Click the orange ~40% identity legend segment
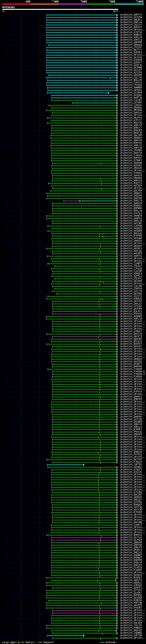 pos(45,4)
